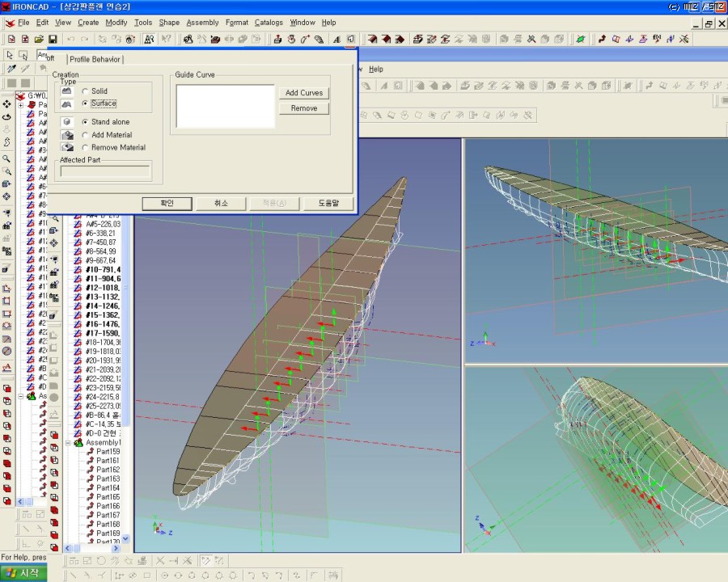The image size is (728, 582).
Task: Click the text 'A' tool icon in top toolbar
Action: [336, 39]
